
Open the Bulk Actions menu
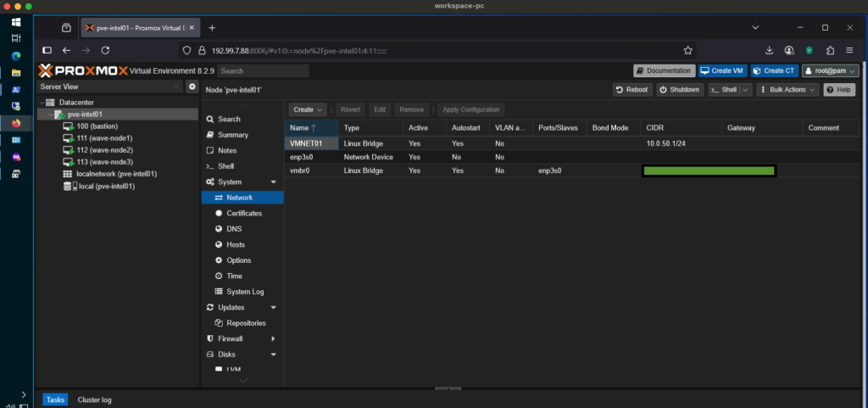pyautogui.click(x=787, y=90)
